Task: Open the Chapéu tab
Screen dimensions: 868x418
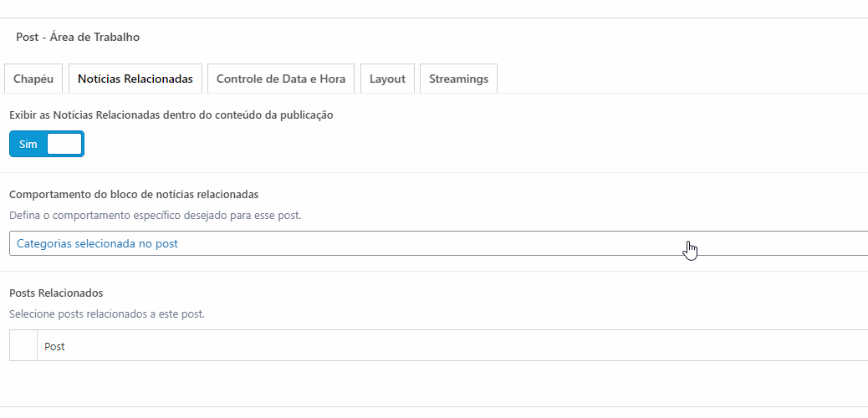Action: click(33, 79)
